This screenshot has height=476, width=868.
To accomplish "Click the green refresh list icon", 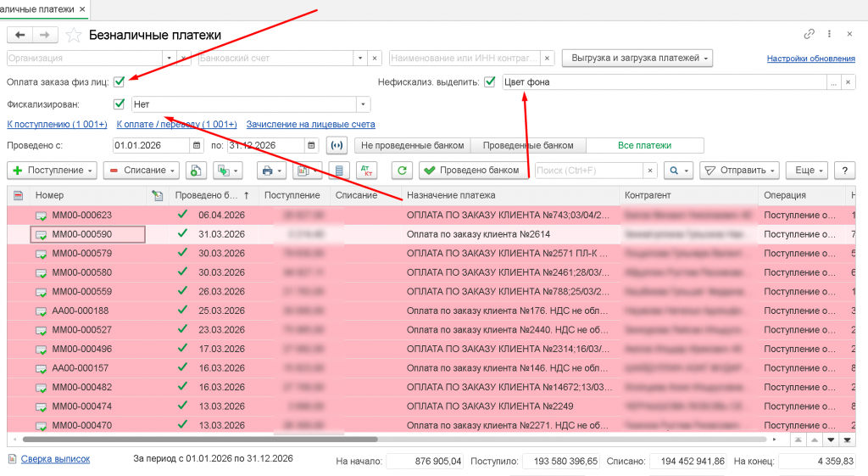I will click(x=403, y=171).
